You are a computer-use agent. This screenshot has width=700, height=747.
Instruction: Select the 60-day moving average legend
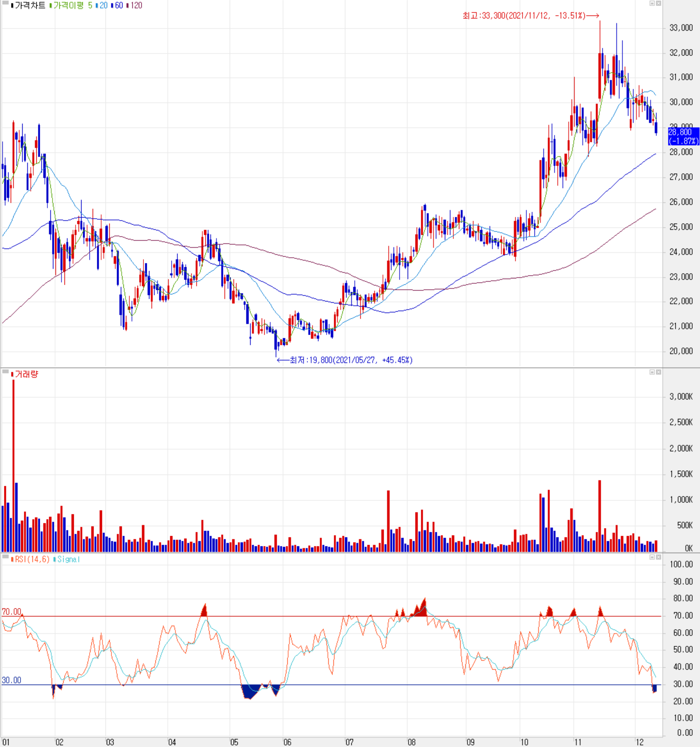(117, 6)
